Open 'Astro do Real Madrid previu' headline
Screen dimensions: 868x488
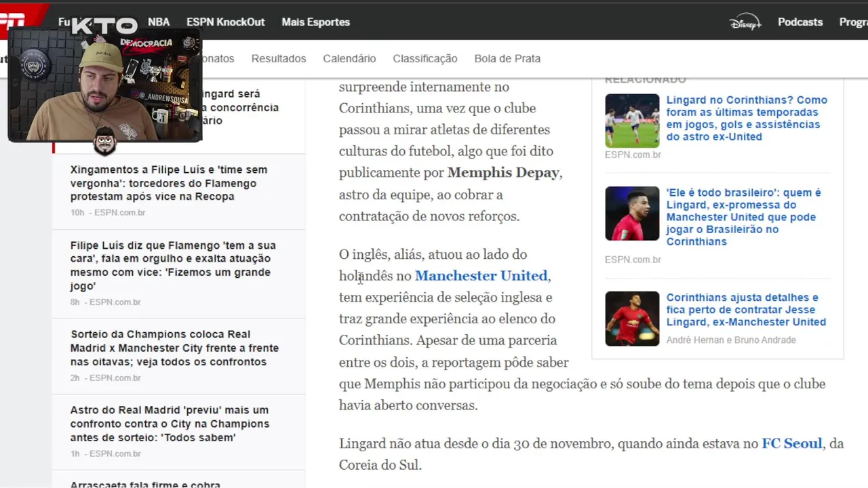pyautogui.click(x=170, y=424)
